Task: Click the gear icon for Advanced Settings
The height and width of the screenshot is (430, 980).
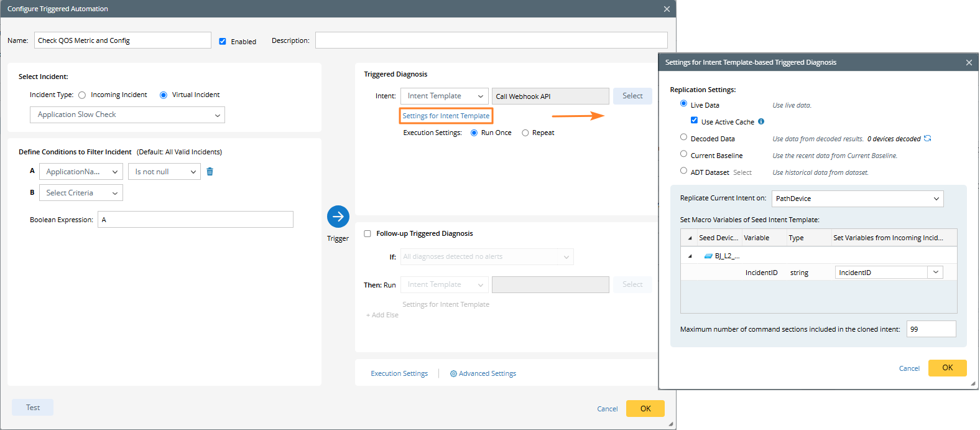Action: 453,374
